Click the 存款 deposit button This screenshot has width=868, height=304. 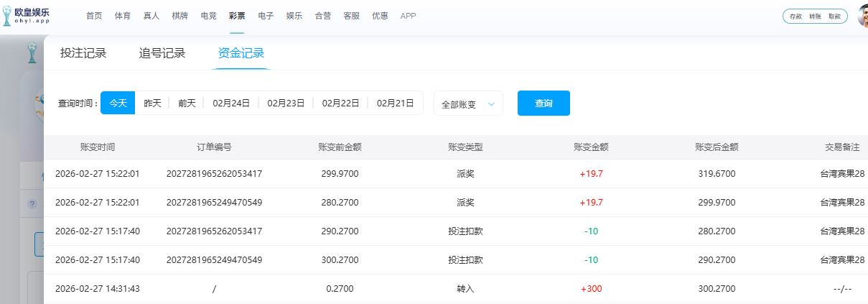pyautogui.click(x=795, y=16)
